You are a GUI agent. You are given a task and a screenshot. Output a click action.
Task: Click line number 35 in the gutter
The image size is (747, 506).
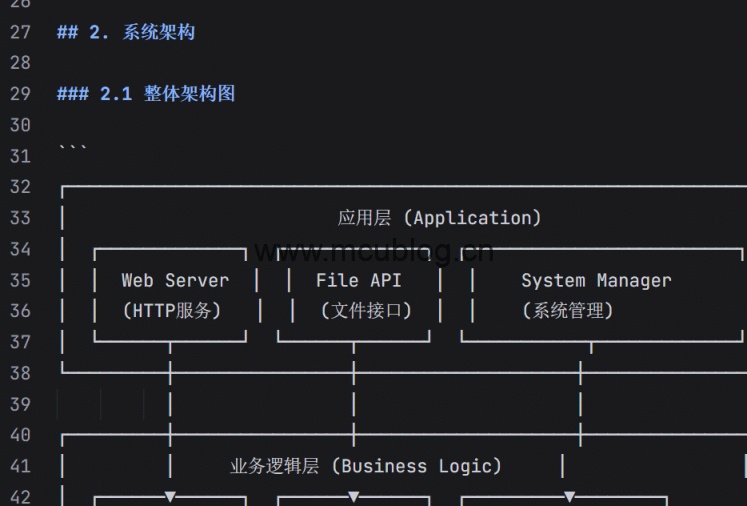click(x=20, y=281)
